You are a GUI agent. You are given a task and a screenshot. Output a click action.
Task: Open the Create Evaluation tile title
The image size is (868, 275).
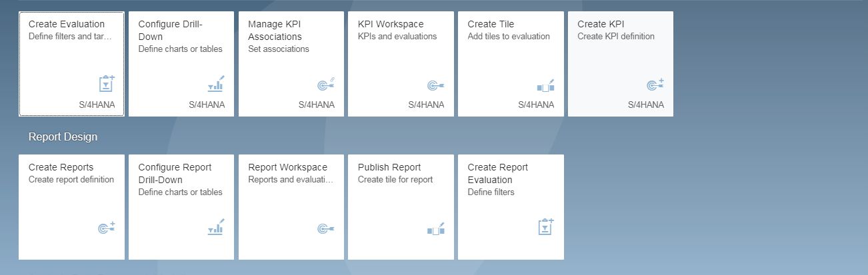(67, 24)
